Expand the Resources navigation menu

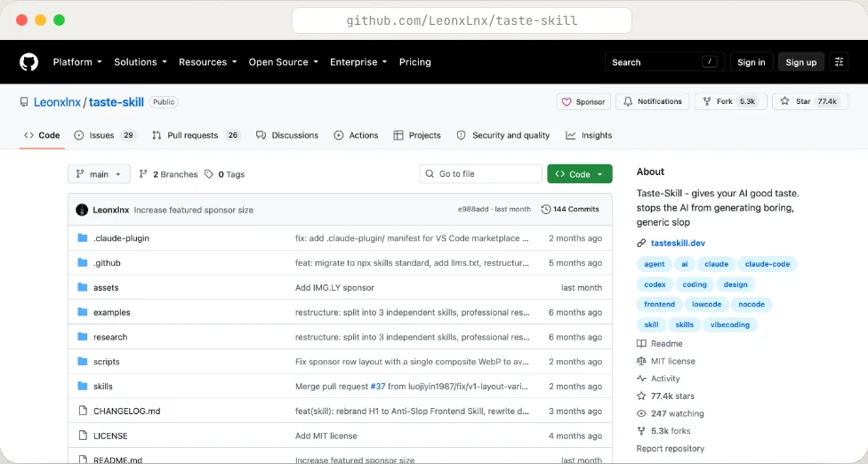click(207, 62)
